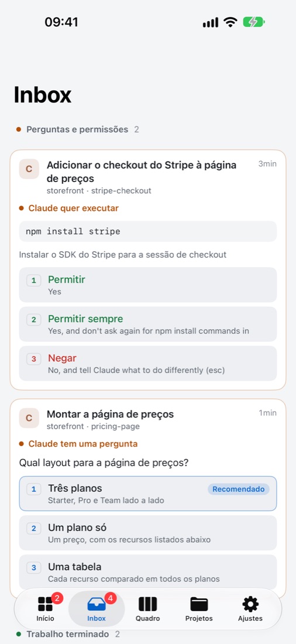Select the Negar option
The height and width of the screenshot is (644, 296).
[148, 364]
